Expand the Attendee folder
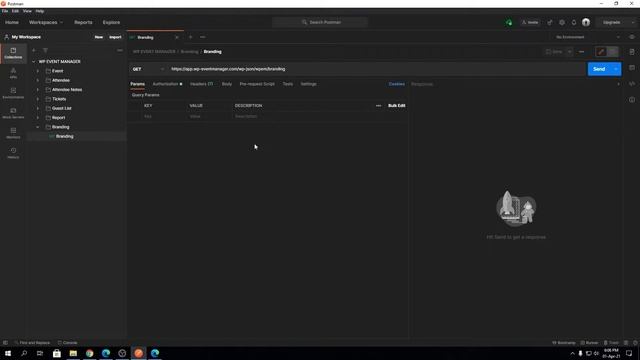Screen dimensions: 640x360 tap(38, 80)
